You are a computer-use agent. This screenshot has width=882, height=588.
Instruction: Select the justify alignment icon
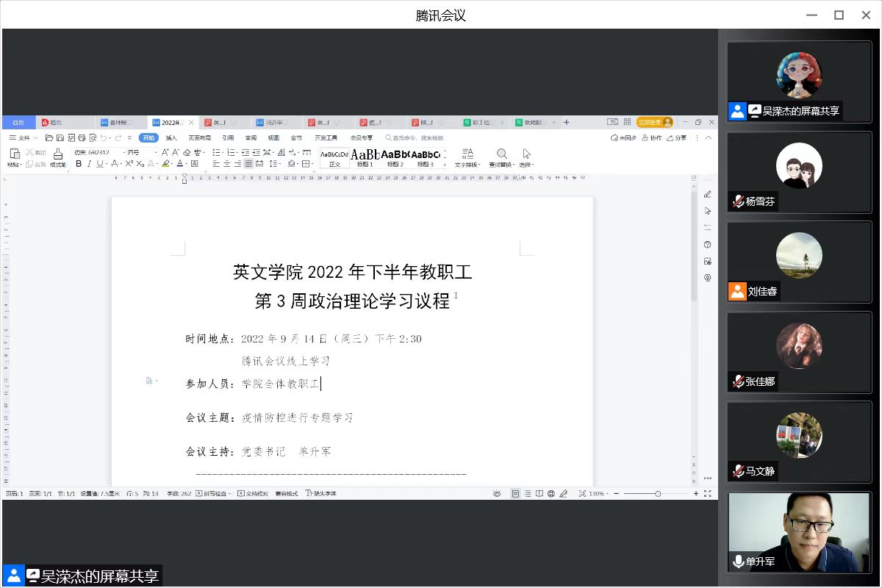pyautogui.click(x=248, y=164)
